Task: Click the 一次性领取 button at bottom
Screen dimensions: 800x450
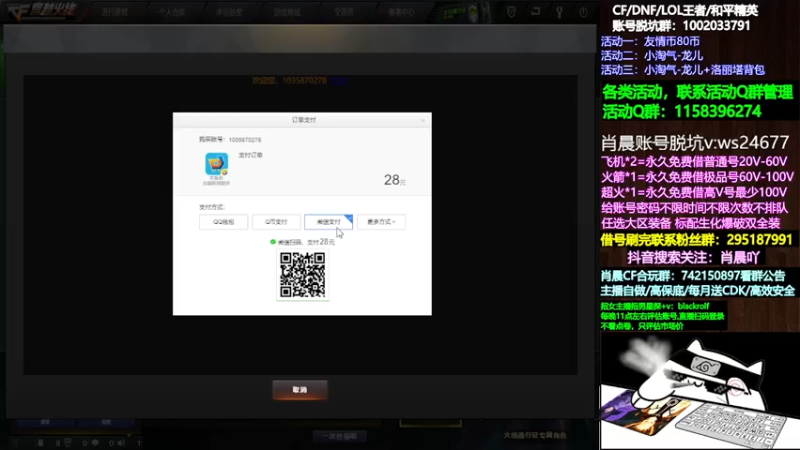Action: pyautogui.click(x=339, y=436)
